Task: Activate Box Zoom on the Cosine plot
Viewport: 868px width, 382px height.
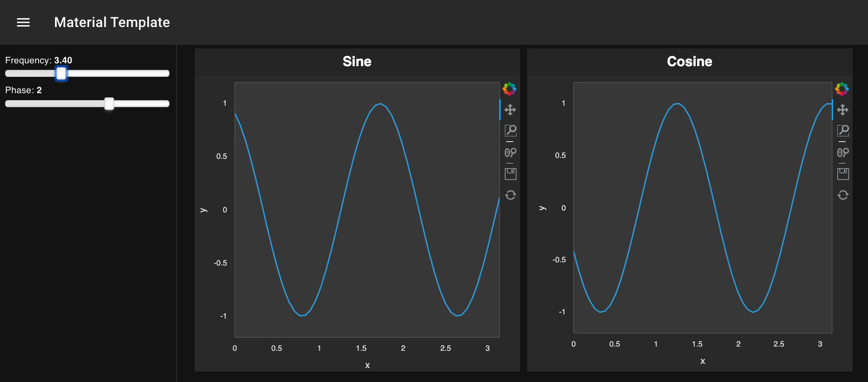Action: 843,130
